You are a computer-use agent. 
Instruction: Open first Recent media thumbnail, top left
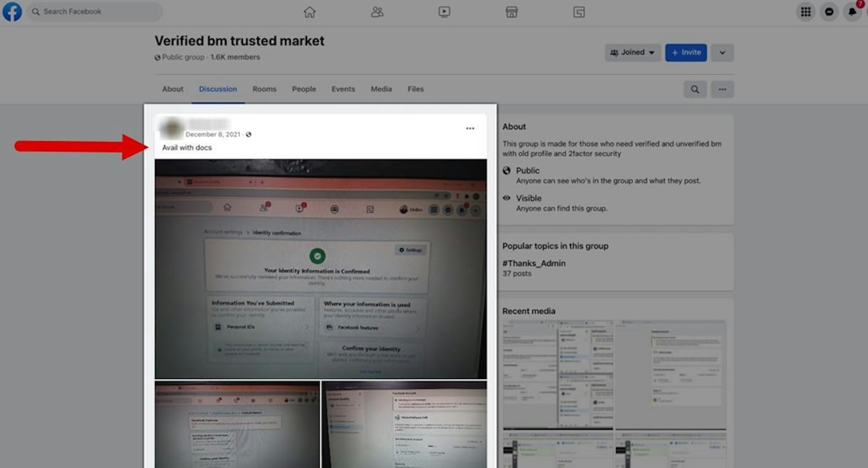(x=558, y=375)
